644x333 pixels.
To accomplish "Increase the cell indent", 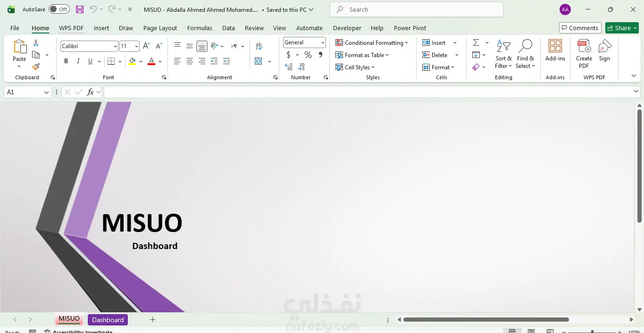I will click(x=226, y=61).
